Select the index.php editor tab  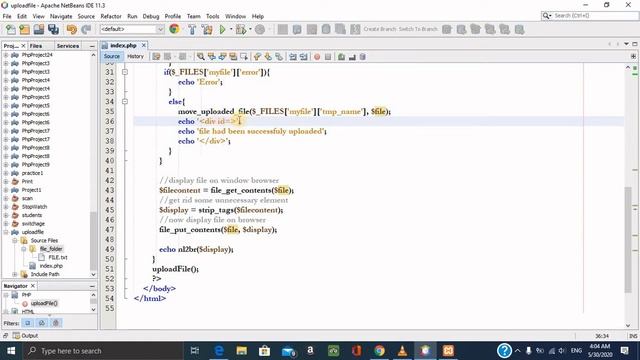pos(123,45)
